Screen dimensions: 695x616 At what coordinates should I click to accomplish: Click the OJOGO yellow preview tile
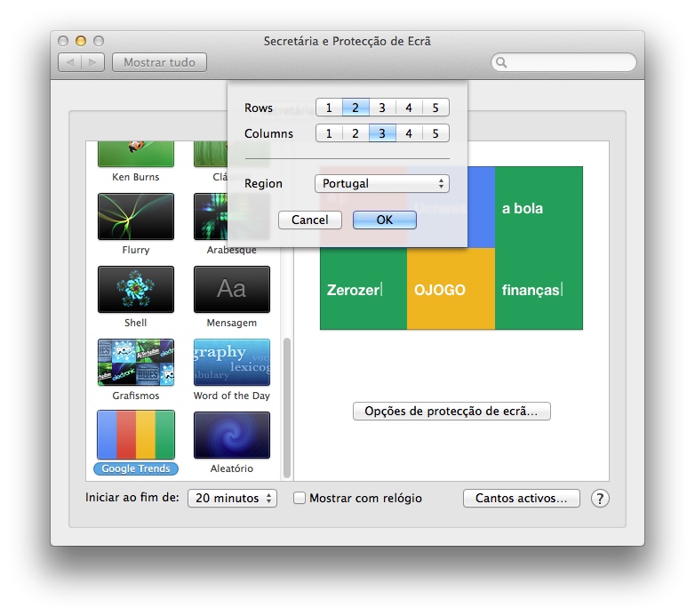[x=451, y=289]
